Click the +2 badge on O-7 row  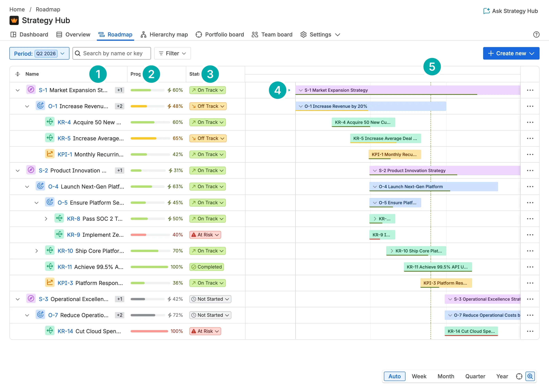(x=119, y=315)
